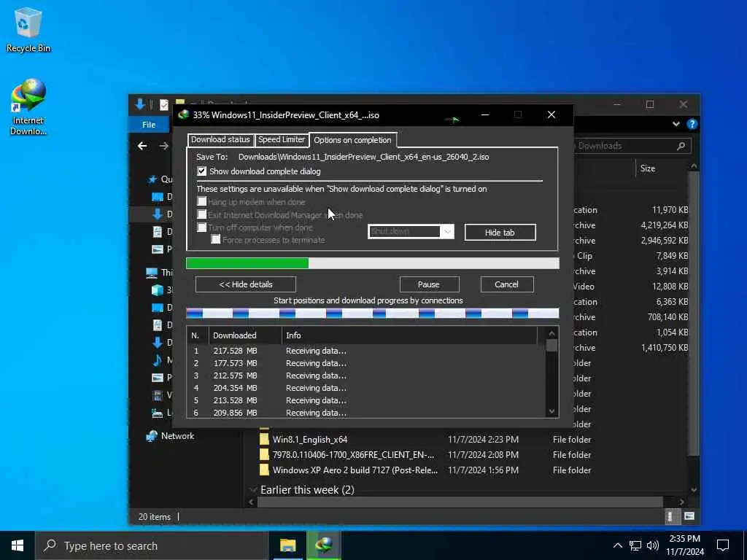Show hidden tray icons chevron
The image size is (747, 560).
pyautogui.click(x=617, y=545)
